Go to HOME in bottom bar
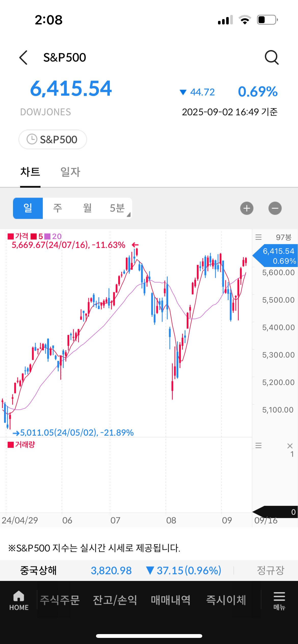 click(19, 601)
